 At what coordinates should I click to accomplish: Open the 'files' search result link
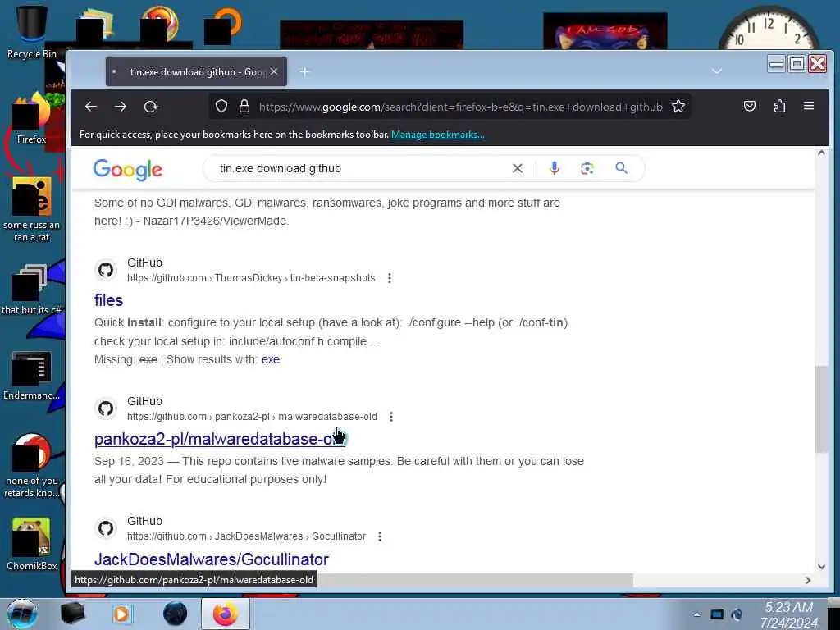coord(109,300)
